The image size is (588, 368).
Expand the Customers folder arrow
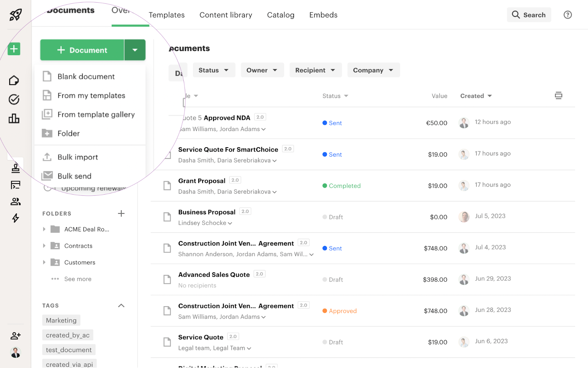click(x=44, y=262)
